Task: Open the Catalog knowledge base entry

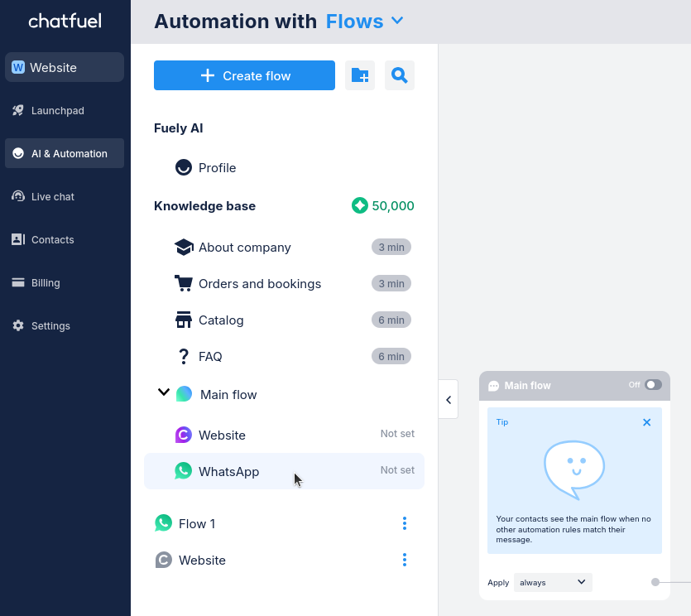Action: pyautogui.click(x=221, y=320)
